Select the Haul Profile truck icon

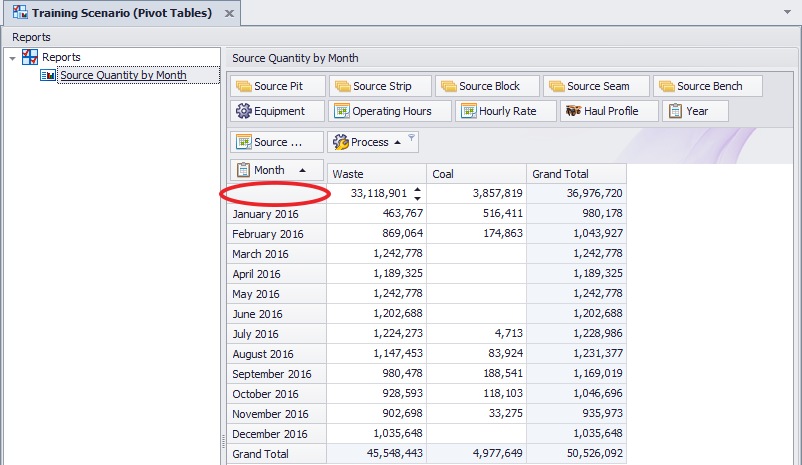(x=573, y=111)
